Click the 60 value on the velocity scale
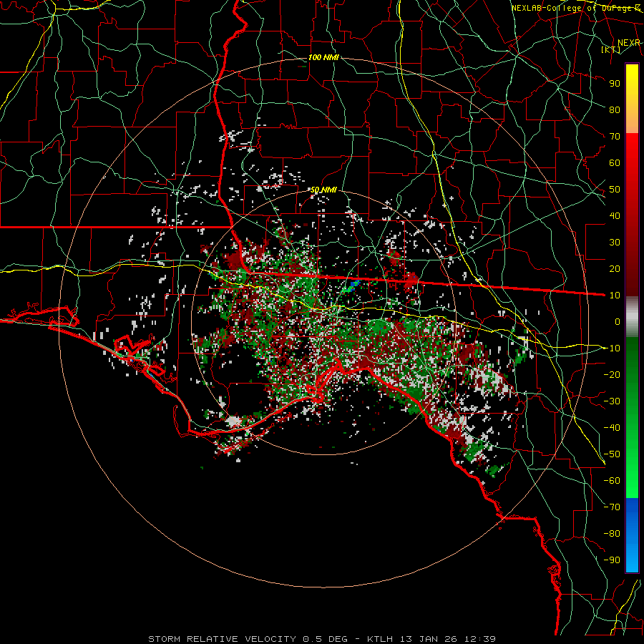 (x=615, y=162)
